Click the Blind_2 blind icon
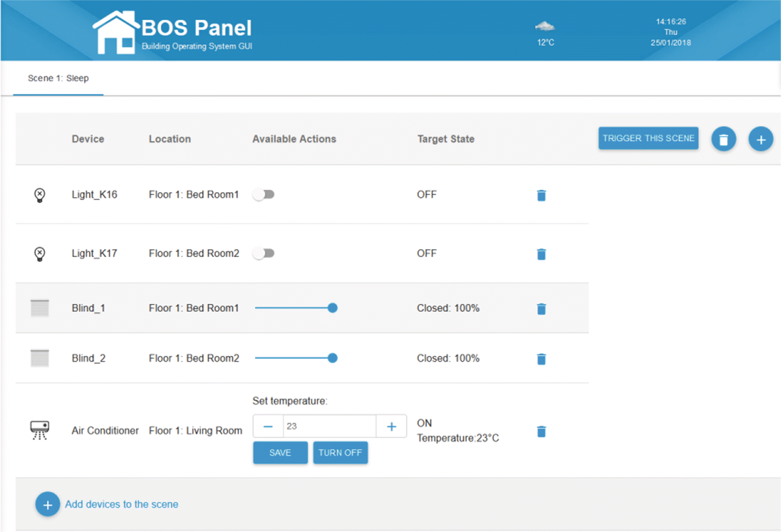 [x=40, y=358]
